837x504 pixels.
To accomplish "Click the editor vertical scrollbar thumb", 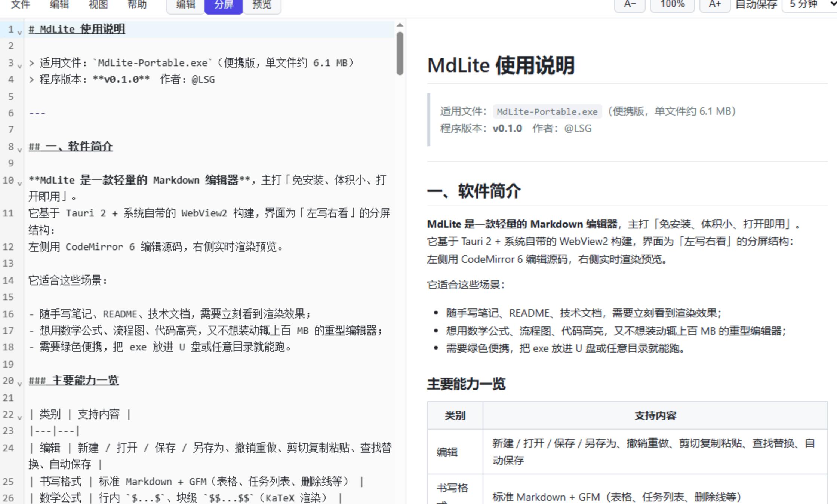I will click(x=400, y=53).
